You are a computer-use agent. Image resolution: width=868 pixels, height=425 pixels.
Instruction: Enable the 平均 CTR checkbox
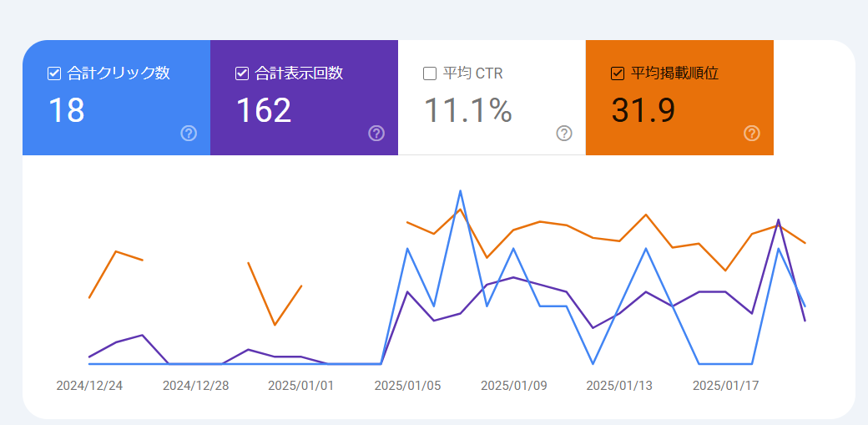[430, 73]
